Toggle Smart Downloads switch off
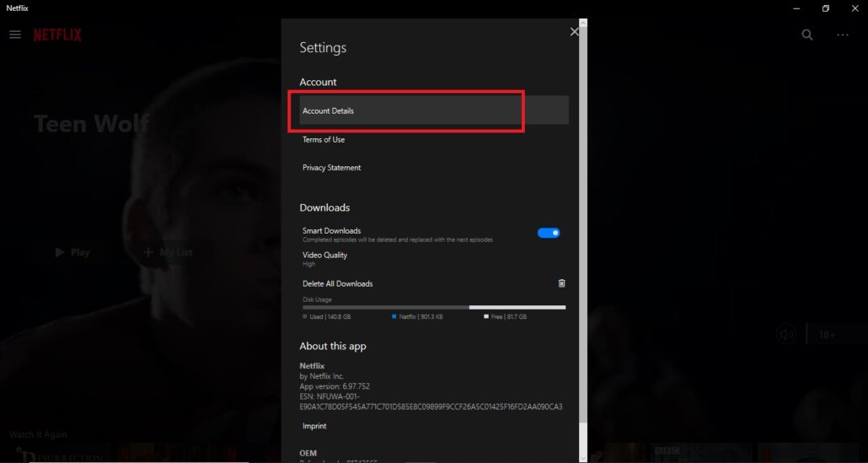 (x=549, y=233)
